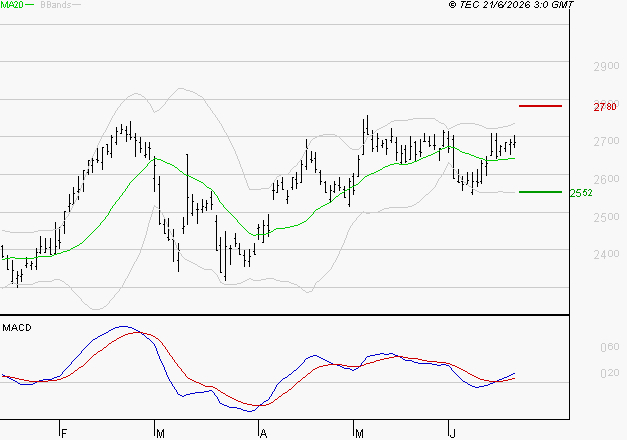Screen dimensions: 627x440
Task: Click the A month marker on time axis
Action: [263, 434]
